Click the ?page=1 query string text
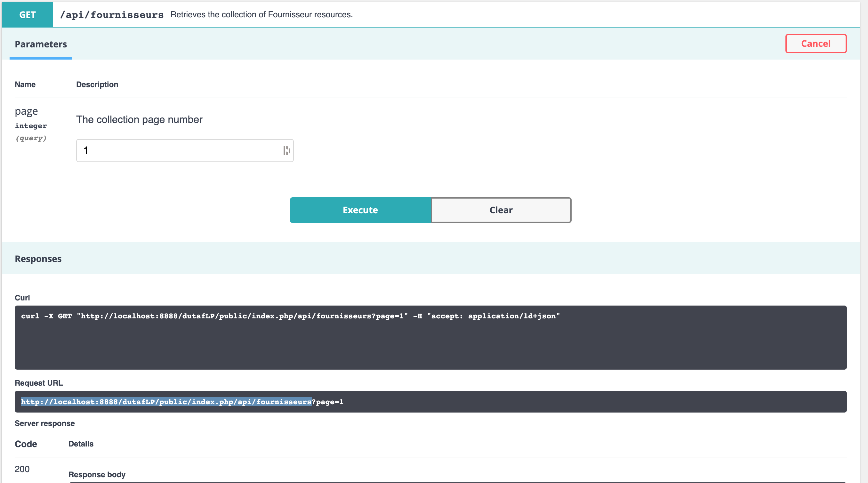This screenshot has width=868, height=483. 327,402
